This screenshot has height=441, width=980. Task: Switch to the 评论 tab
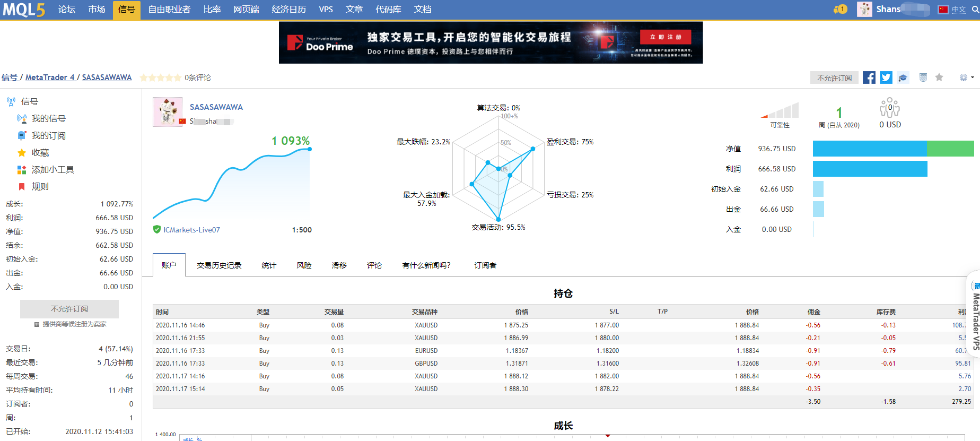click(374, 265)
